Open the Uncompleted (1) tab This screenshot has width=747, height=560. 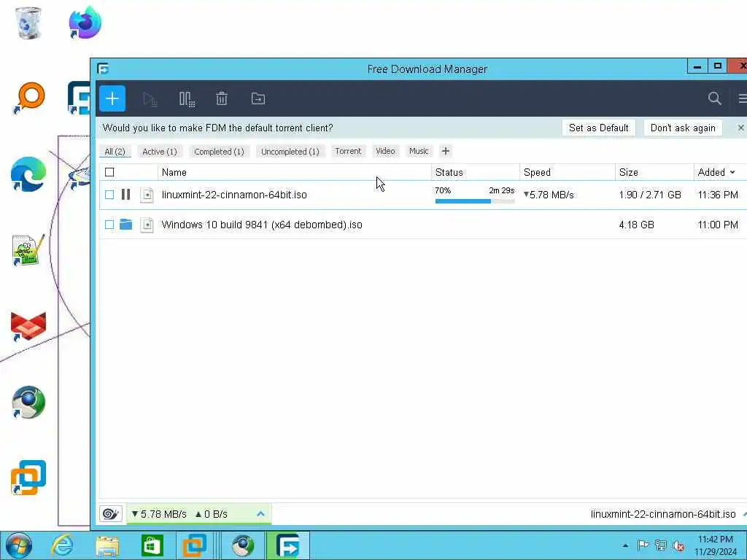click(x=290, y=152)
